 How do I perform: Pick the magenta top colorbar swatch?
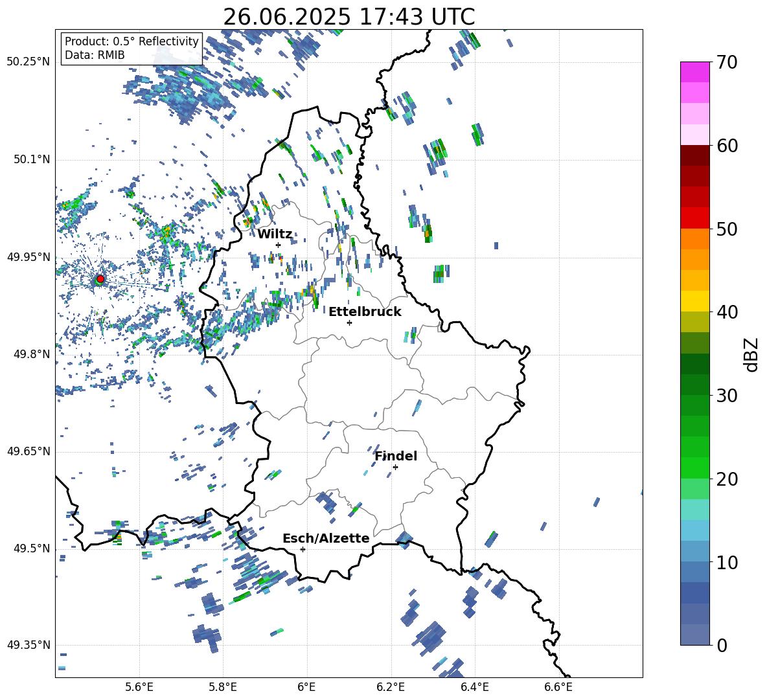pos(694,73)
